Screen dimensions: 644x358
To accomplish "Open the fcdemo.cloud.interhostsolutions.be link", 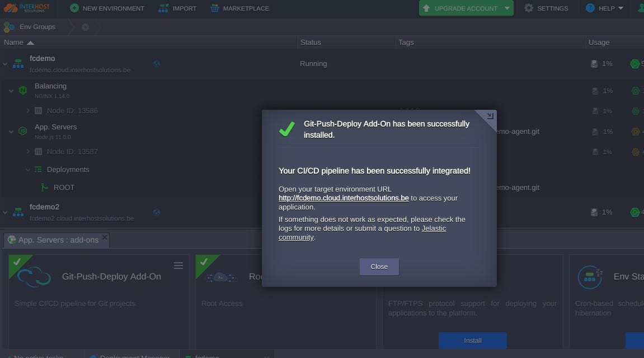I will 344,198.
